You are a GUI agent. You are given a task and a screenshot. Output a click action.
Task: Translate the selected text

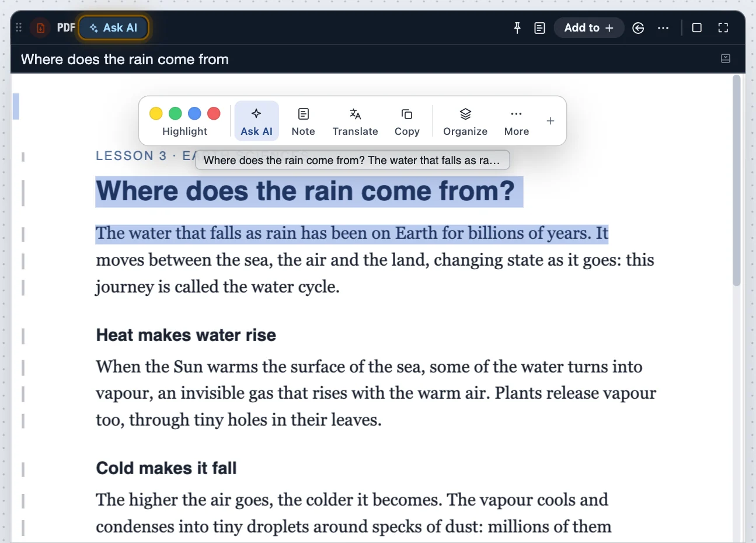355,121
